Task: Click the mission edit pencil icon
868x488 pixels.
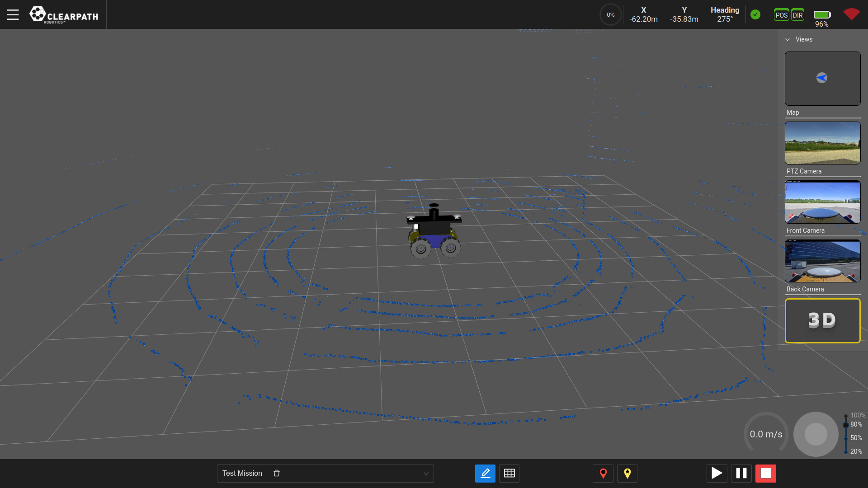Action: [485, 473]
